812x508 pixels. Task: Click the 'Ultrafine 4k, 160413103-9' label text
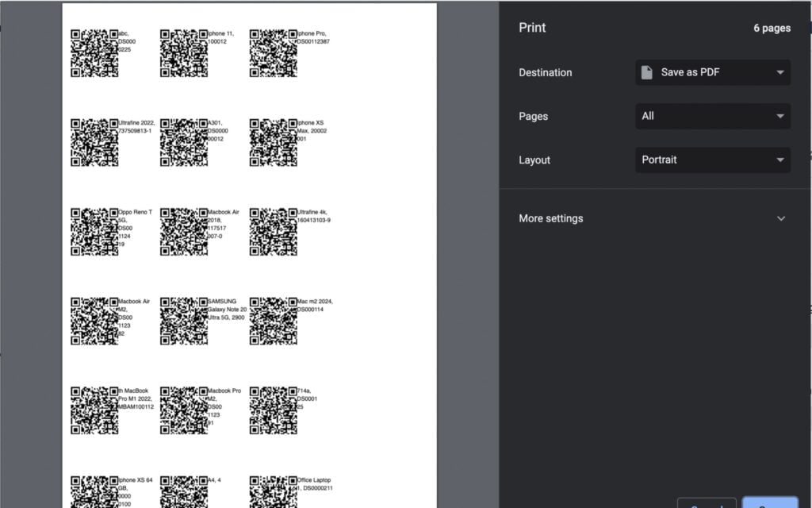click(314, 216)
